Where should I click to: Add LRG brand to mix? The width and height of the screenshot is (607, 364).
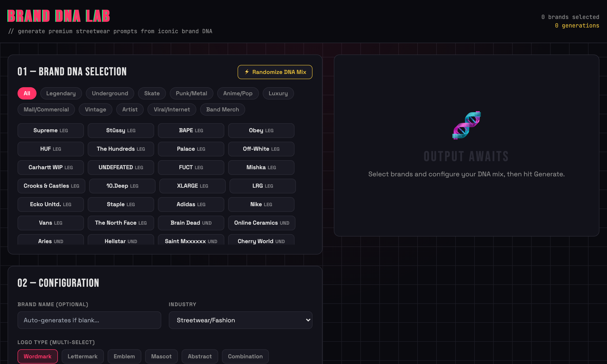[x=263, y=186]
